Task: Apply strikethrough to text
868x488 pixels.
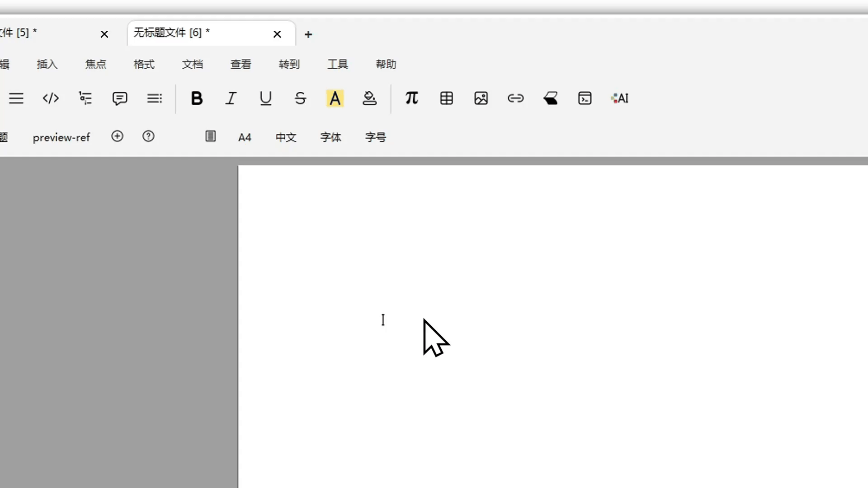Action: click(300, 98)
